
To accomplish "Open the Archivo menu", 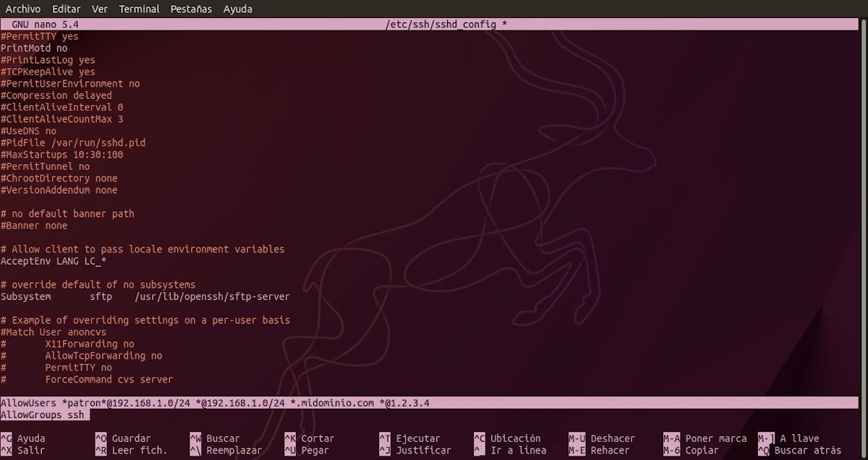I will [x=22, y=9].
